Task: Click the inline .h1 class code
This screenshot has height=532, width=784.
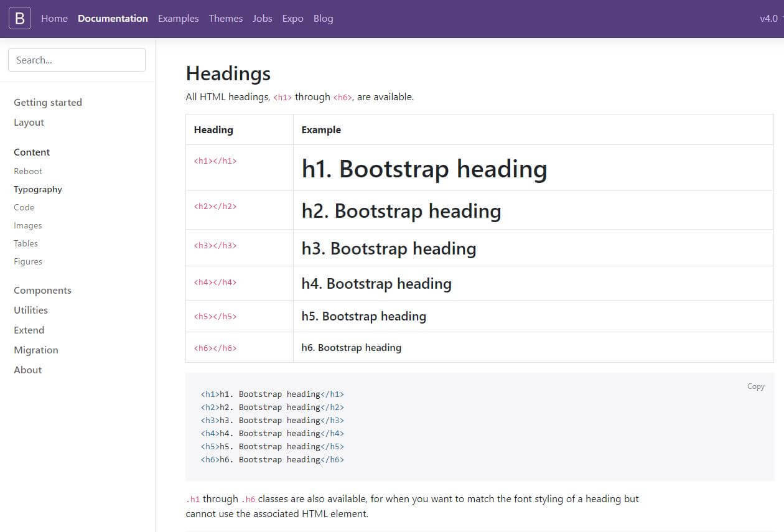Action: coord(193,499)
